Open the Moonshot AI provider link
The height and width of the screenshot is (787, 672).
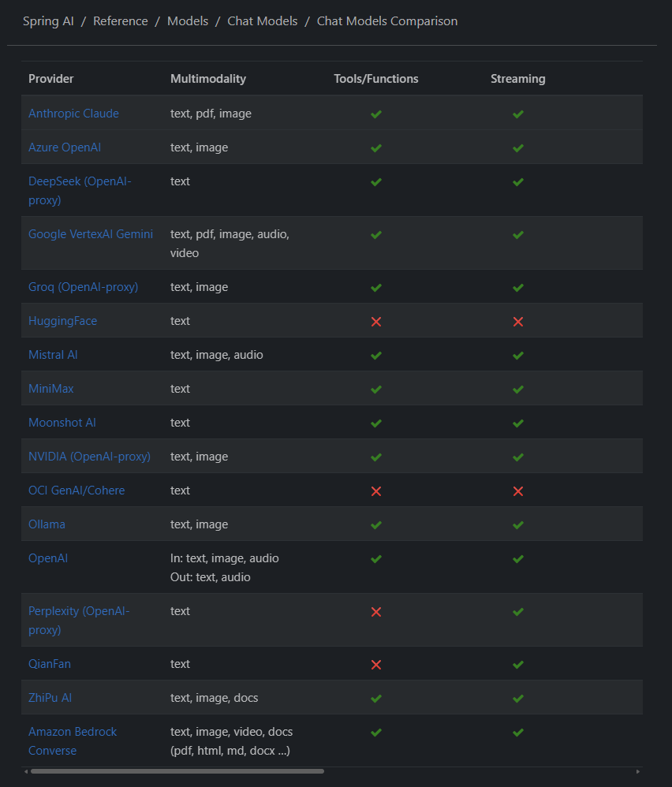[62, 423]
